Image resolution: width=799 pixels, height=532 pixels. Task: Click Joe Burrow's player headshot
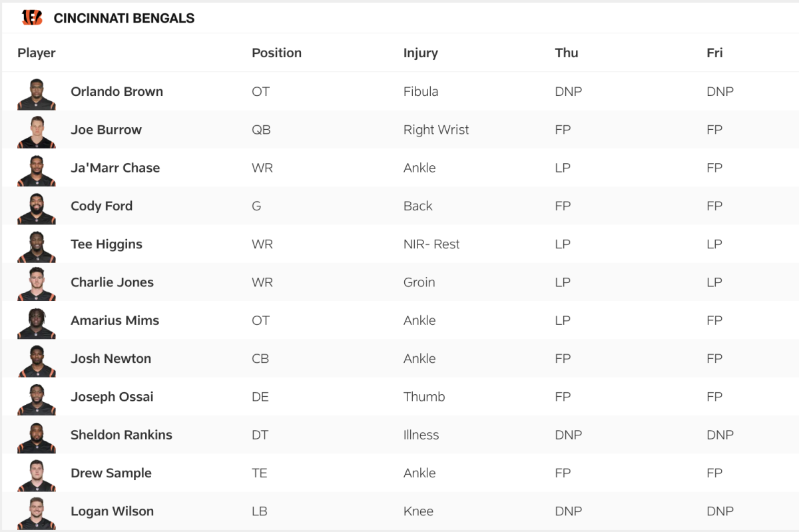37,132
